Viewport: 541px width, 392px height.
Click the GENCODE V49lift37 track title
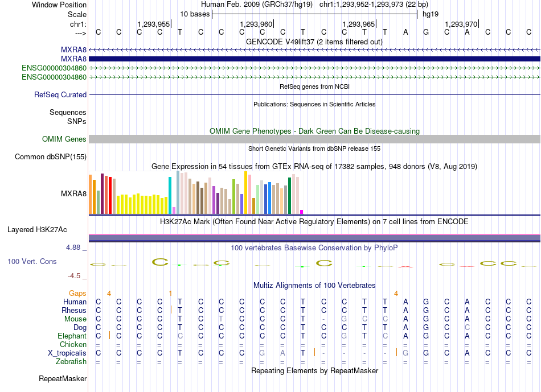[314, 42]
